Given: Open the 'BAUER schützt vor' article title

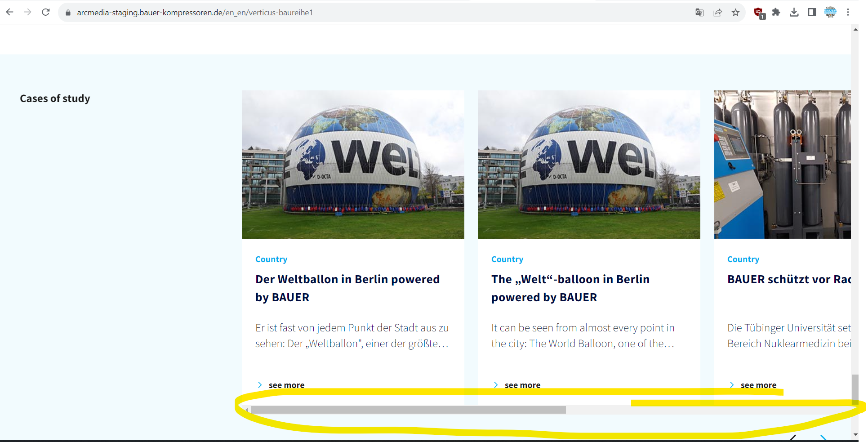Looking at the screenshot, I should [x=789, y=279].
